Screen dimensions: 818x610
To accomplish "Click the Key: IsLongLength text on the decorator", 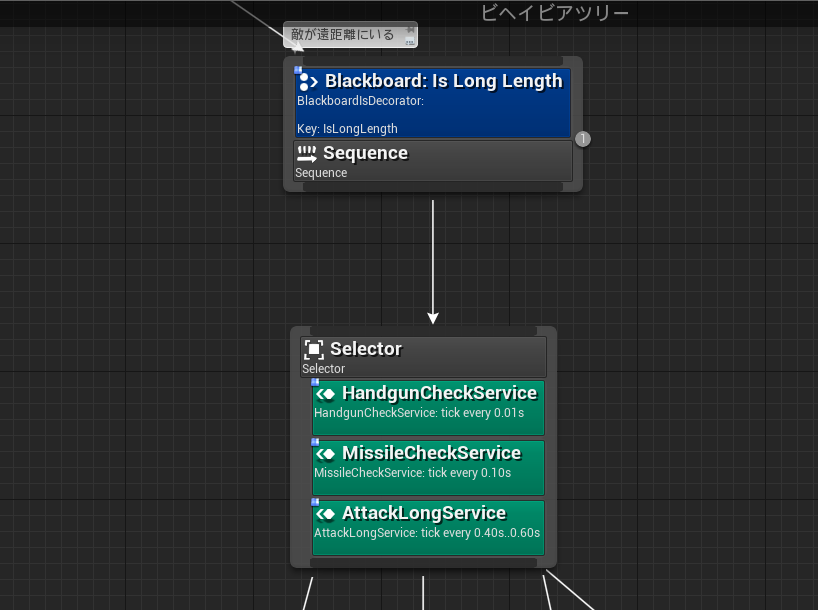I will pos(347,129).
